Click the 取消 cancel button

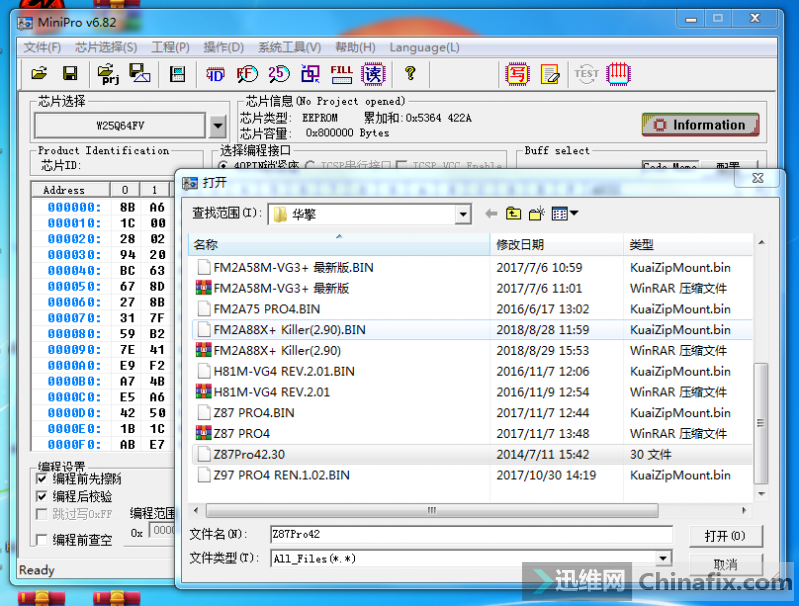726,565
